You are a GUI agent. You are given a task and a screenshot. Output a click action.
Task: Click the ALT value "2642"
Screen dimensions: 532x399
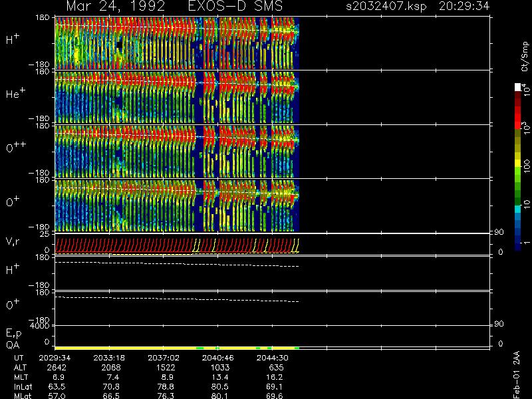[57, 368]
